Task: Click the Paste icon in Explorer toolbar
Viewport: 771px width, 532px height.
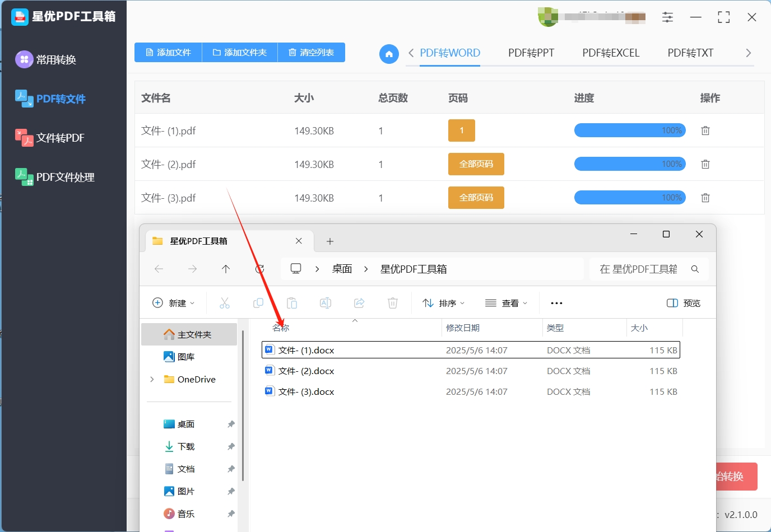Action: (292, 303)
